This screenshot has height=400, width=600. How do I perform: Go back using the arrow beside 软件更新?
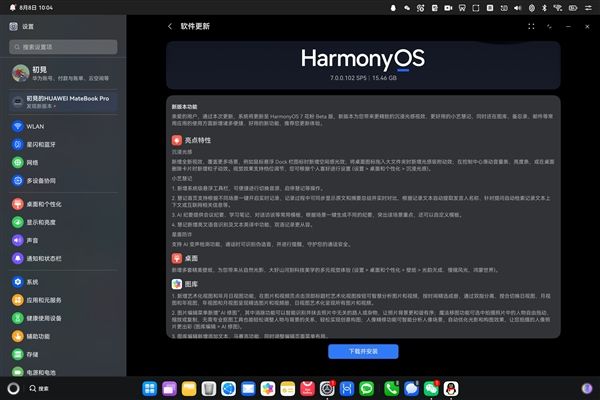(170, 26)
